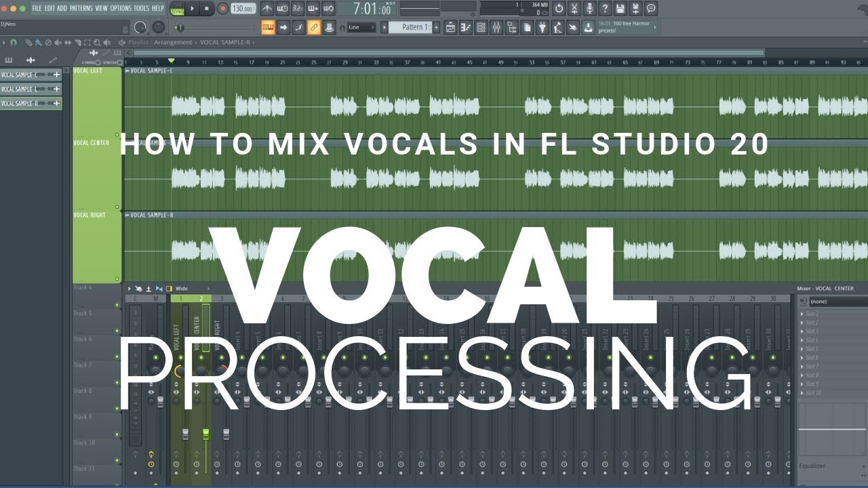The height and width of the screenshot is (488, 868).
Task: Toggle the Z-CROSS checkbox
Action: coord(99,62)
